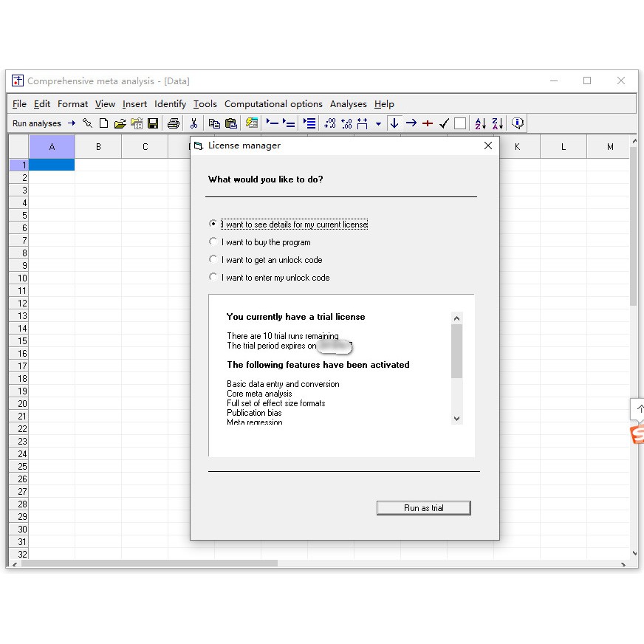
Task: Click the blue down arrow icon
Action: tap(394, 123)
